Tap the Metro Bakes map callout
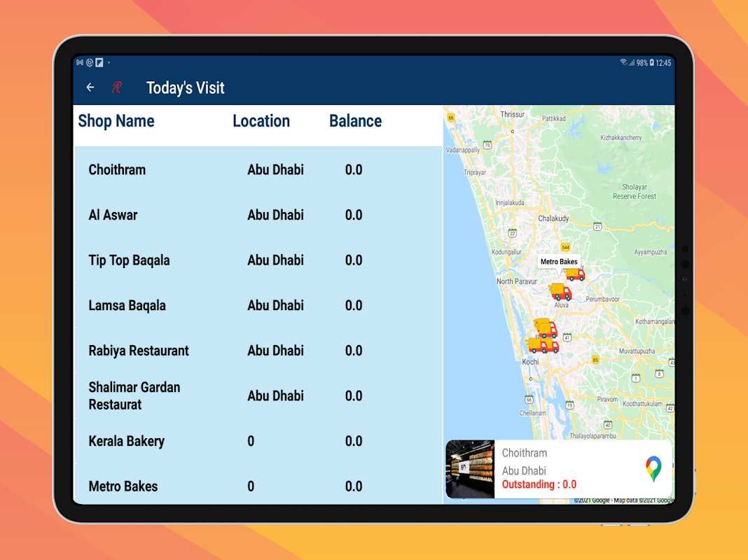The height and width of the screenshot is (560, 748). (x=559, y=262)
